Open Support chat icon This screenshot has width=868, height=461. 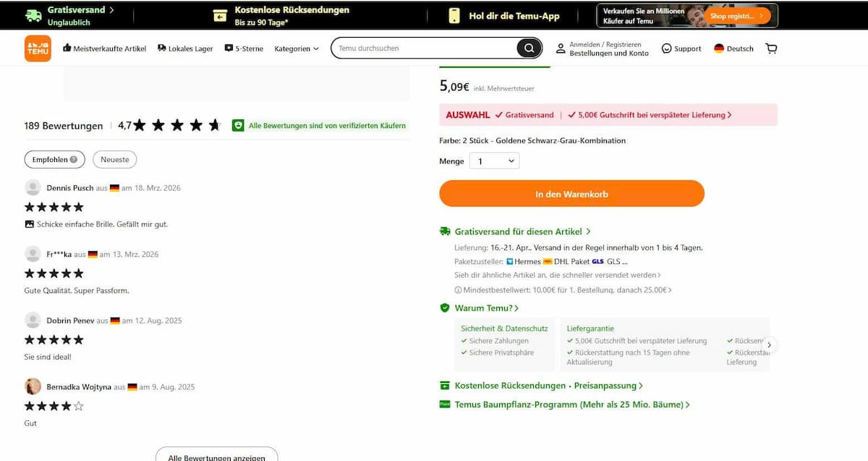pos(666,48)
